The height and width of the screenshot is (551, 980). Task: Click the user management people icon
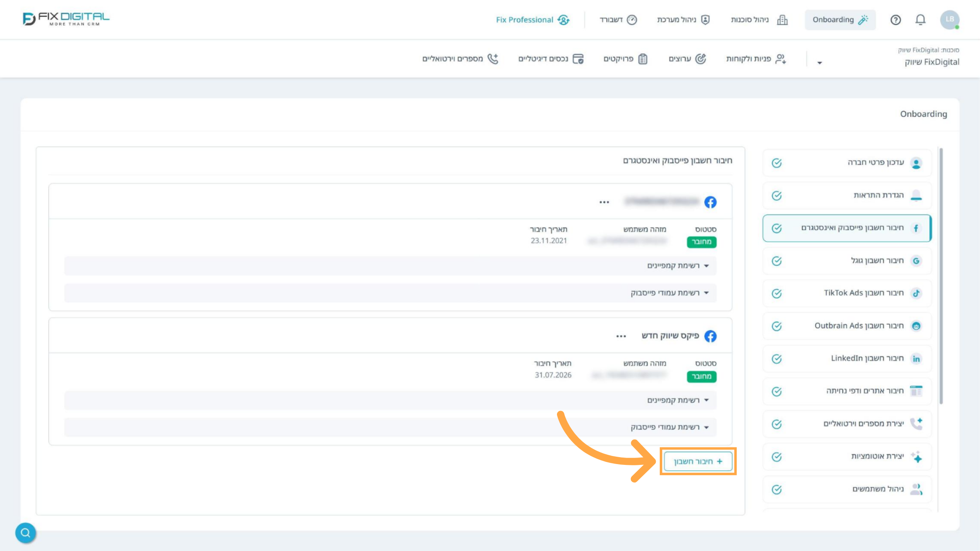[916, 489]
